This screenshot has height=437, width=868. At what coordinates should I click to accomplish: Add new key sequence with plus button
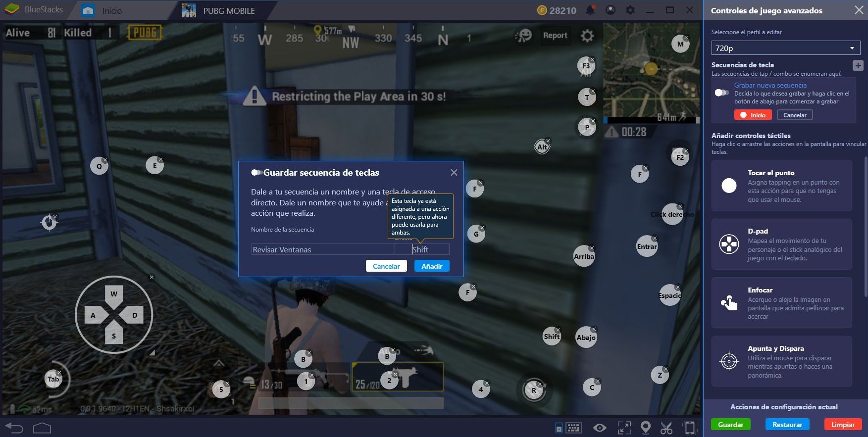click(858, 65)
